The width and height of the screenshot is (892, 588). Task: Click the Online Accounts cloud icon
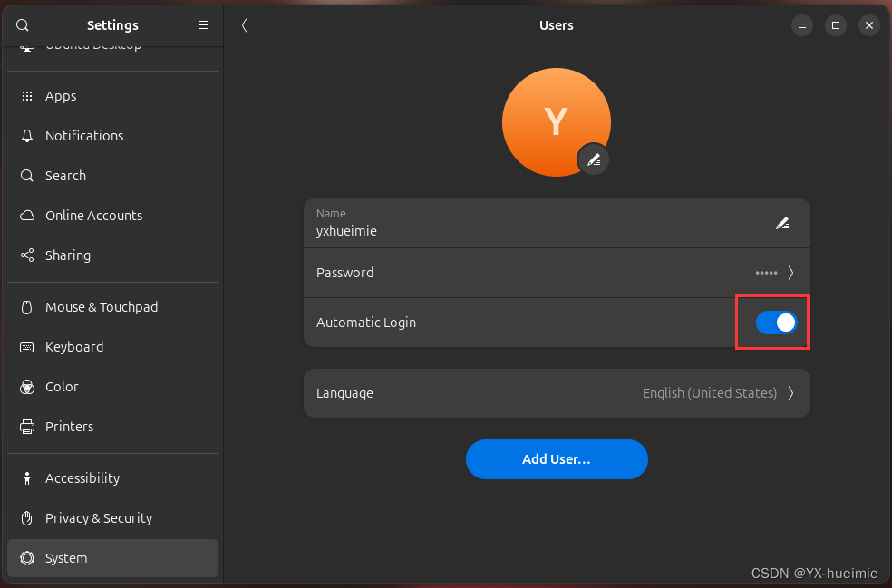[x=26, y=216]
